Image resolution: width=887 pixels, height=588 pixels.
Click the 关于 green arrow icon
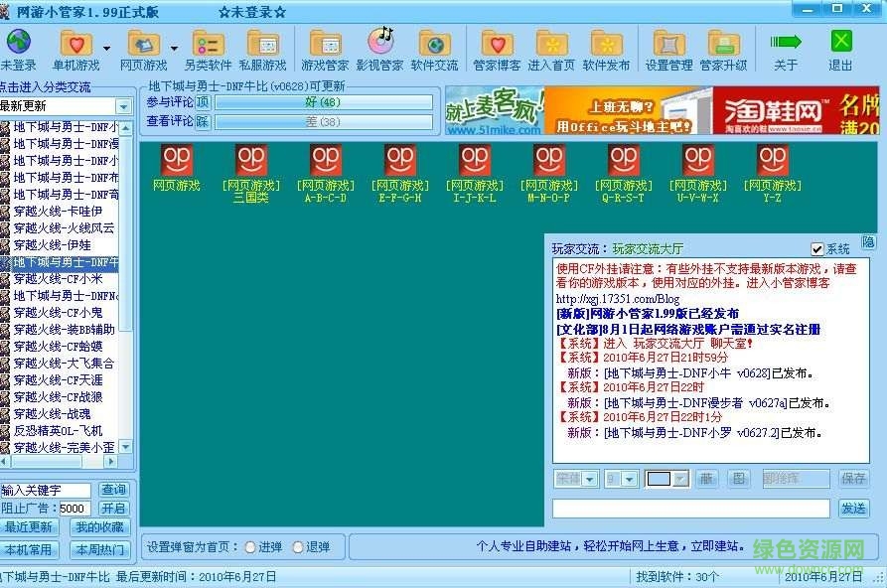coord(786,42)
